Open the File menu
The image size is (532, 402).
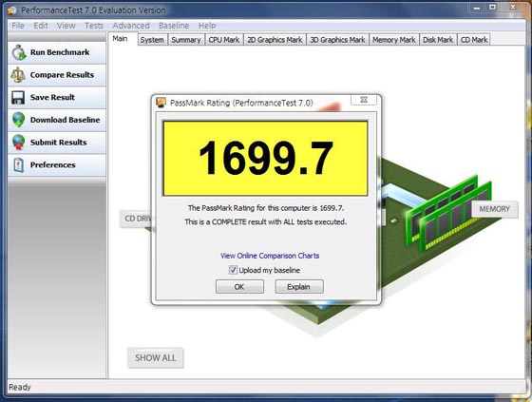pos(18,26)
